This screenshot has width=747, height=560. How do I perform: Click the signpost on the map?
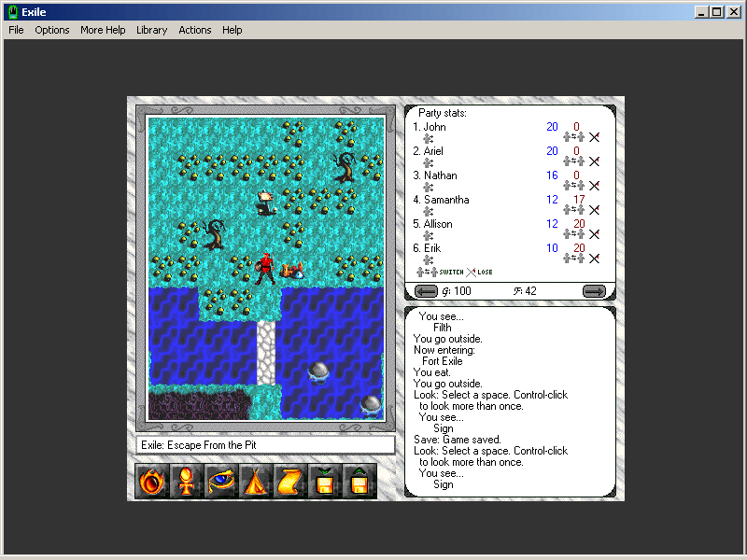pos(266,203)
